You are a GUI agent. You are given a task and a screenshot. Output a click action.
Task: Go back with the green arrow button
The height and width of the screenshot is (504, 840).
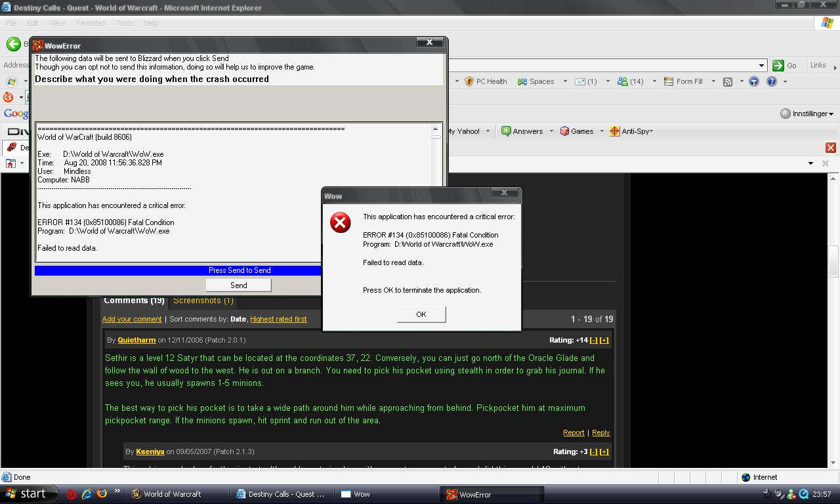13,44
